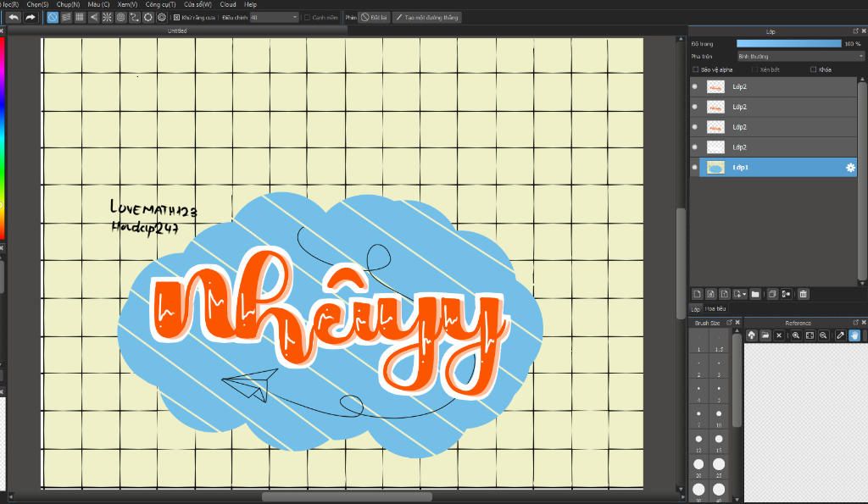
Task: Click the canvas horizontal scrollbar
Action: click(x=347, y=497)
